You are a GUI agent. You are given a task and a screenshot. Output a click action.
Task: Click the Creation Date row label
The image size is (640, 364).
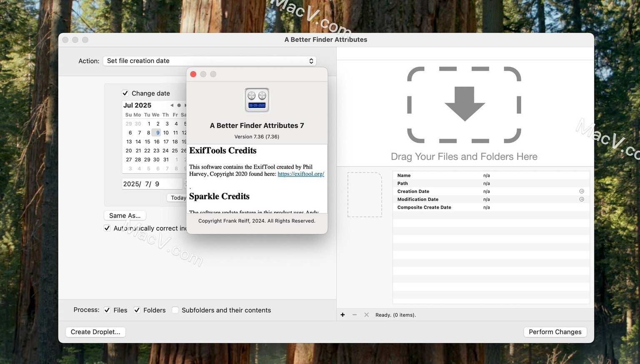413,192
